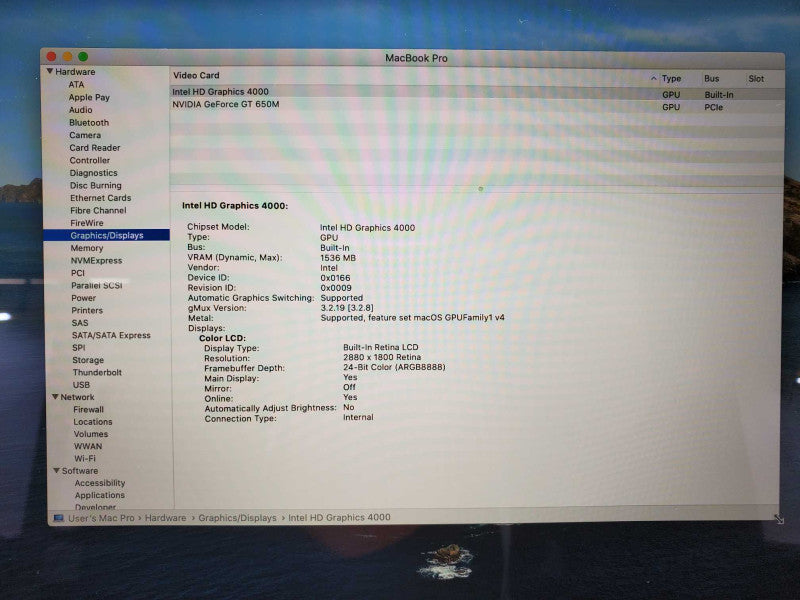
Task: Open Storage hardware info
Action: [88, 360]
